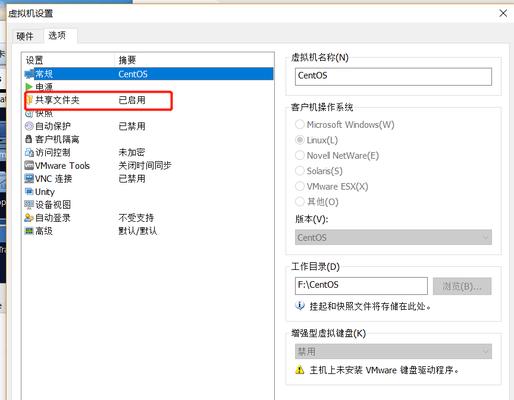Select the 客户机隔离 row text

click(x=57, y=139)
